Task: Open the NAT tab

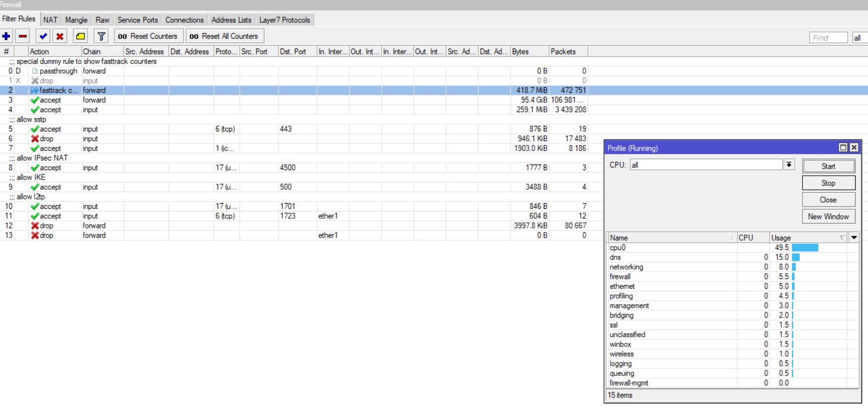Action: tap(50, 20)
